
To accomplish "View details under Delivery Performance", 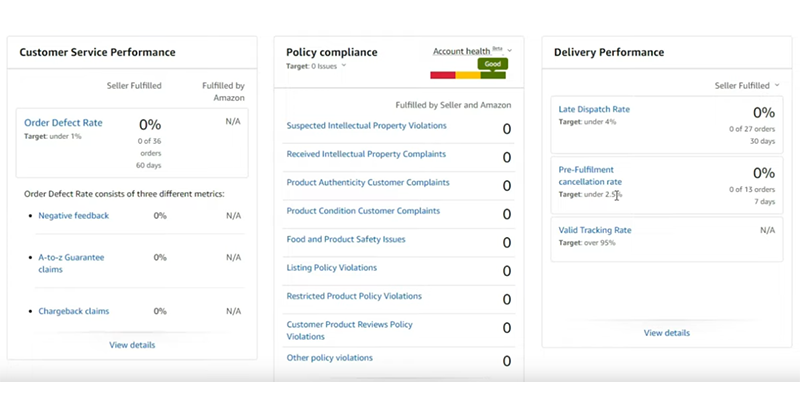I will [x=666, y=332].
